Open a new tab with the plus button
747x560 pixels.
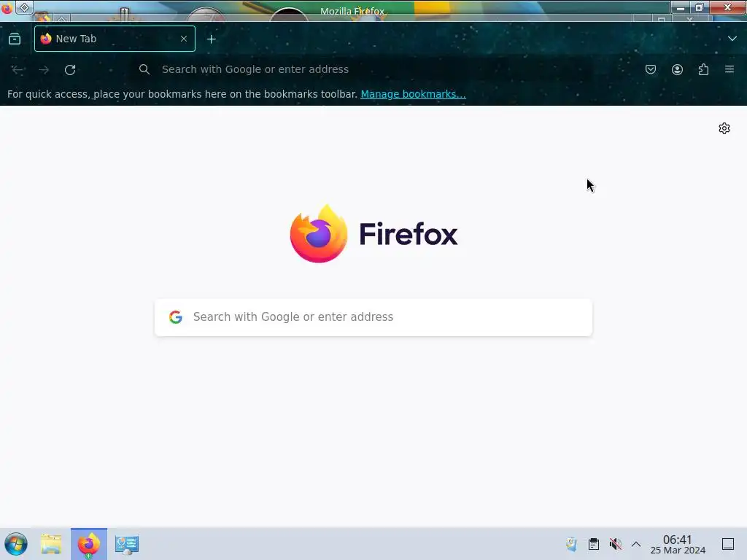(211, 39)
